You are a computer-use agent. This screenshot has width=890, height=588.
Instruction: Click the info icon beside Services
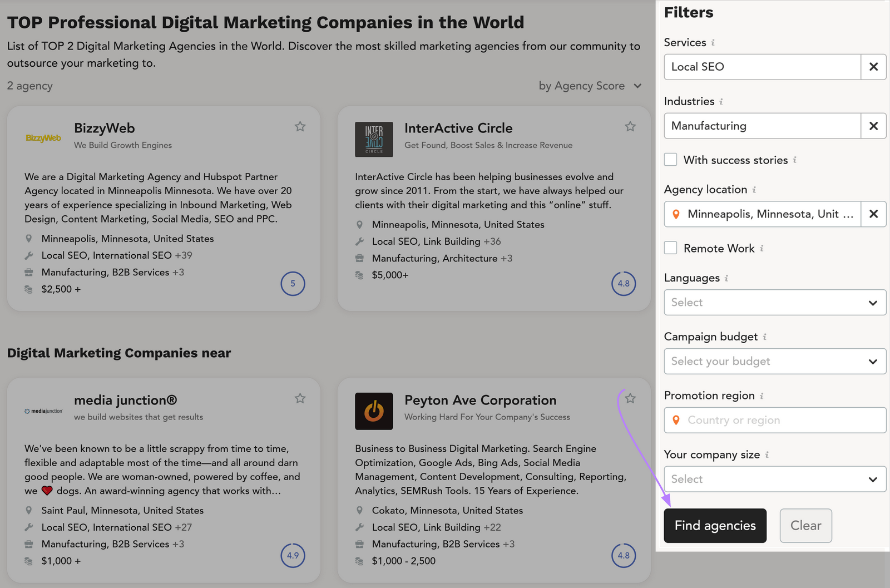click(714, 43)
